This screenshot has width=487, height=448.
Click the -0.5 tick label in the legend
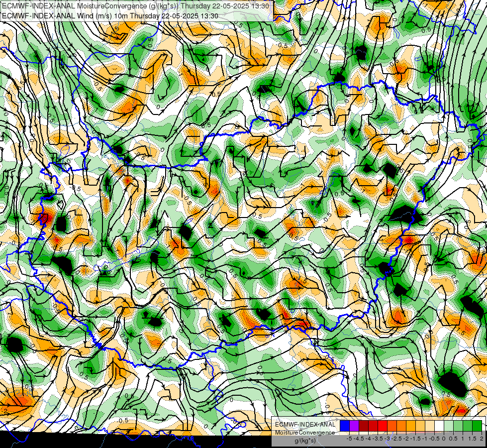point(434,439)
